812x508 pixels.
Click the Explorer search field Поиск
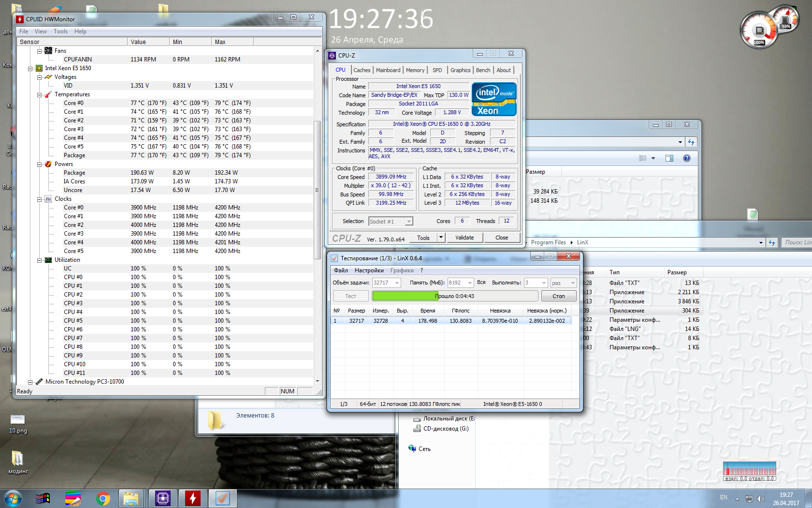click(797, 242)
